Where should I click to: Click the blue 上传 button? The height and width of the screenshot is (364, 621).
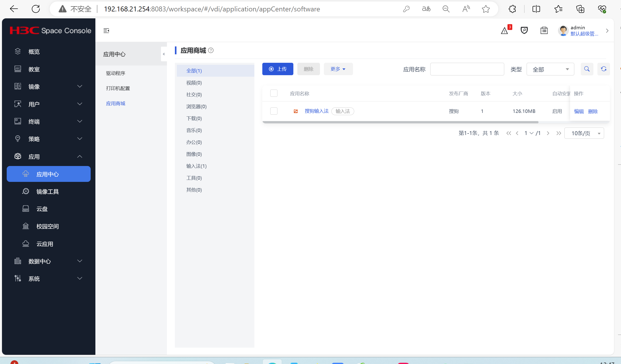[278, 69]
